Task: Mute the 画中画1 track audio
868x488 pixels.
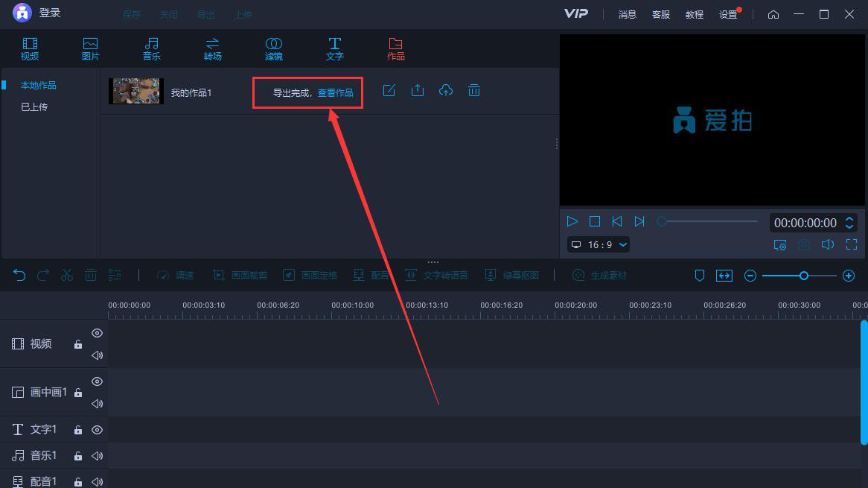Action: pos(97,403)
